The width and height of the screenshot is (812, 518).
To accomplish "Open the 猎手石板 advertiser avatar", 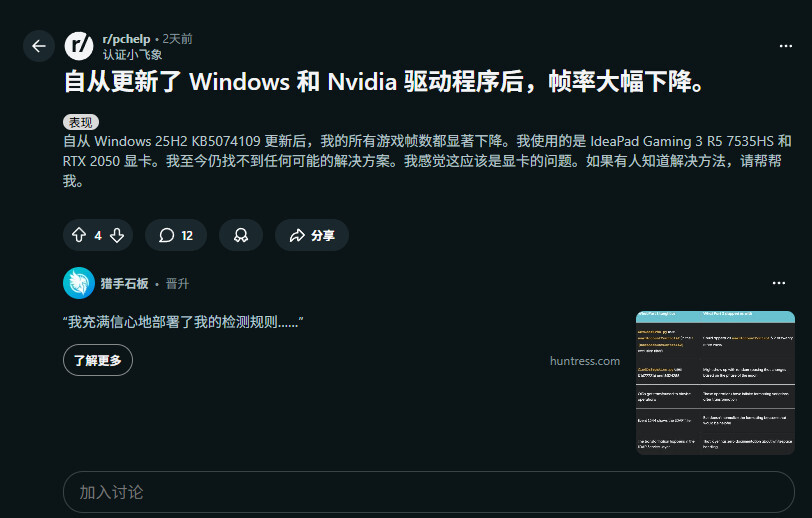I will (x=79, y=283).
